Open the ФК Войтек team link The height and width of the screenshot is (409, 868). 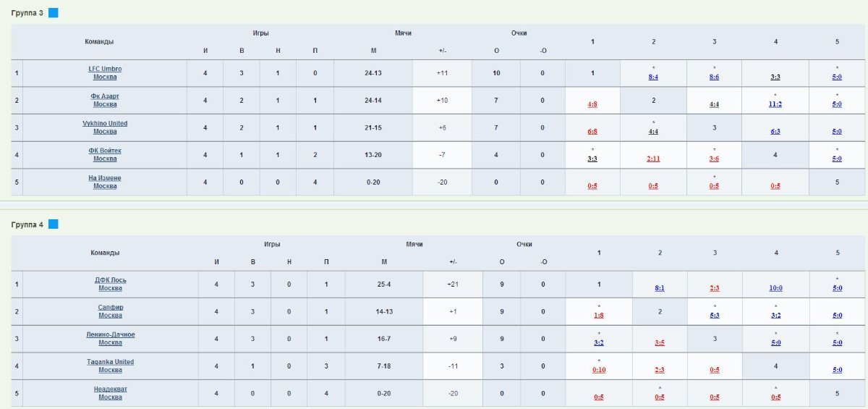coord(105,151)
